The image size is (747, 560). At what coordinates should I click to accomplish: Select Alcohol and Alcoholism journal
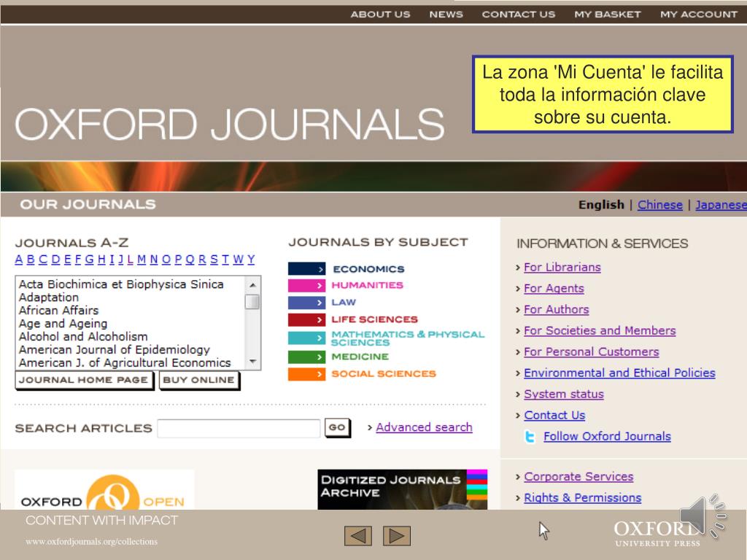tap(83, 337)
